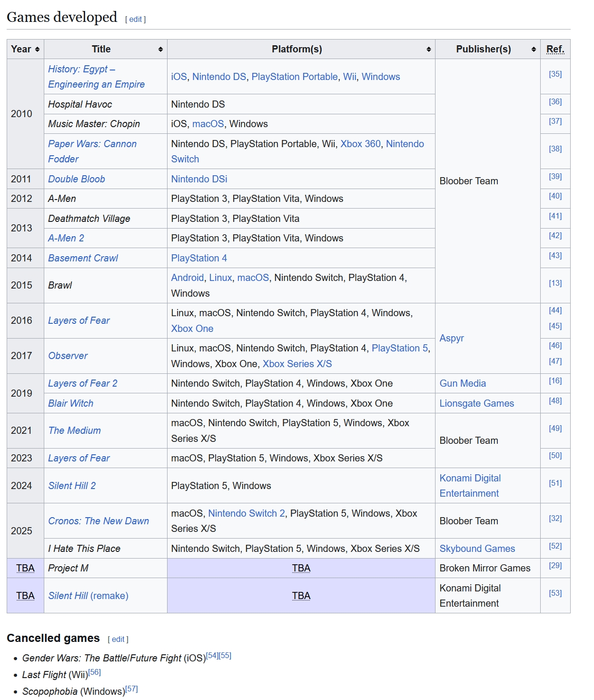Open the Silent Hill 2 link
594x700 pixels.
72,486
